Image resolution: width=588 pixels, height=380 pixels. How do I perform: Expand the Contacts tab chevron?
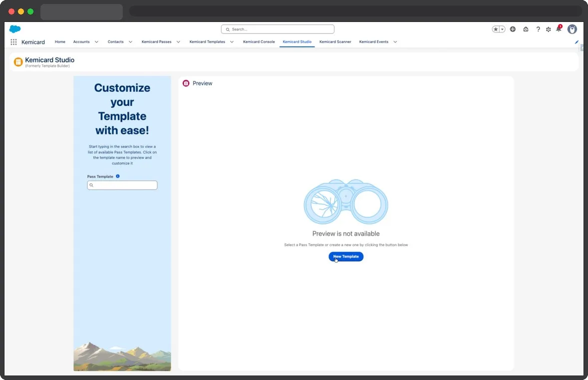tap(130, 42)
